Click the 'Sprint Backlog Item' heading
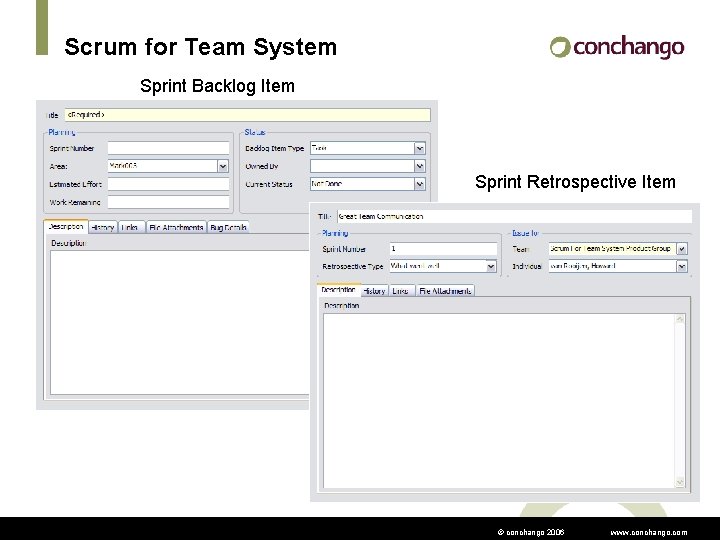This screenshot has height=540, width=720. coord(217,86)
